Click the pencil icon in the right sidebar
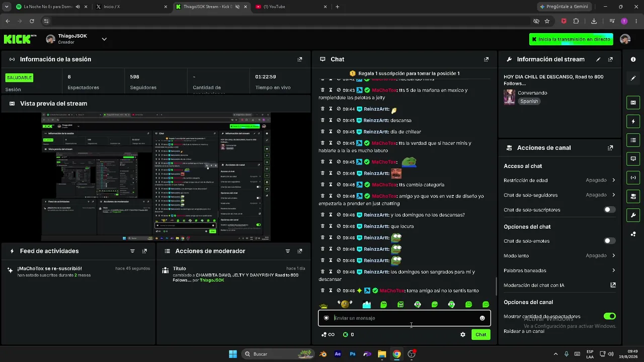644x362 pixels. 633,78
